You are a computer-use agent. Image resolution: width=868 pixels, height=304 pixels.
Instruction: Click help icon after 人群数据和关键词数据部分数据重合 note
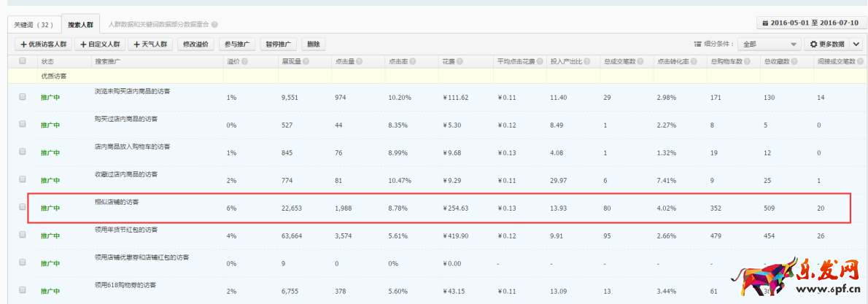click(x=214, y=25)
